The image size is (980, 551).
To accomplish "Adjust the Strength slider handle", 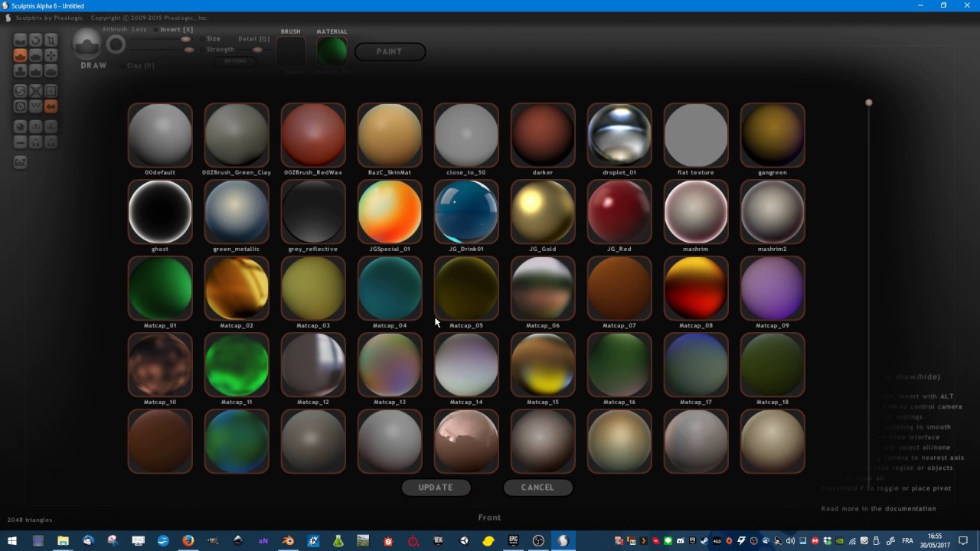I will tap(189, 50).
